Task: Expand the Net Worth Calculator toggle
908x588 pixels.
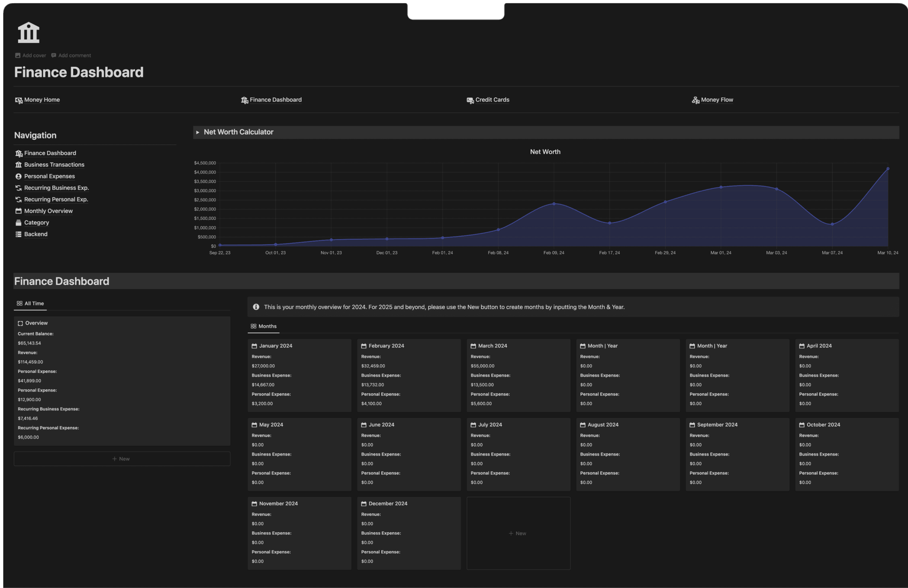Action: pyautogui.click(x=198, y=132)
